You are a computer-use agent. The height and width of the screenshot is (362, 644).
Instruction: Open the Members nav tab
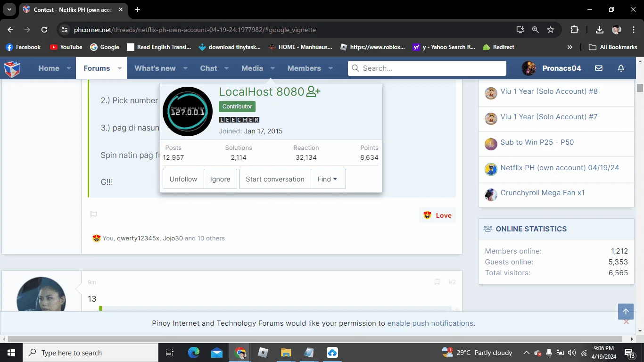coord(304,68)
